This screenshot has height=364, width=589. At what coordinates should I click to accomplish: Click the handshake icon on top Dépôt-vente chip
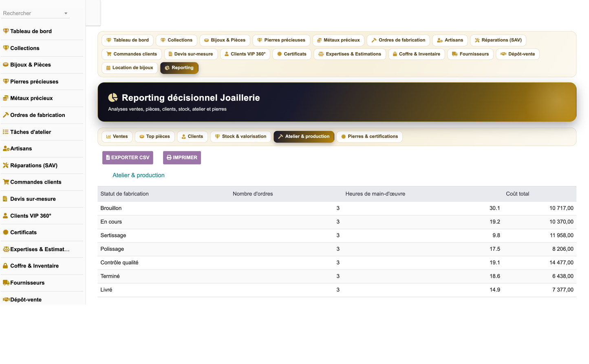(x=503, y=54)
